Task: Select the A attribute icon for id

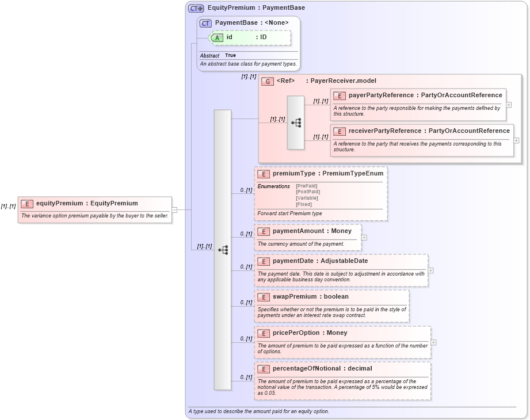Action: pos(217,37)
